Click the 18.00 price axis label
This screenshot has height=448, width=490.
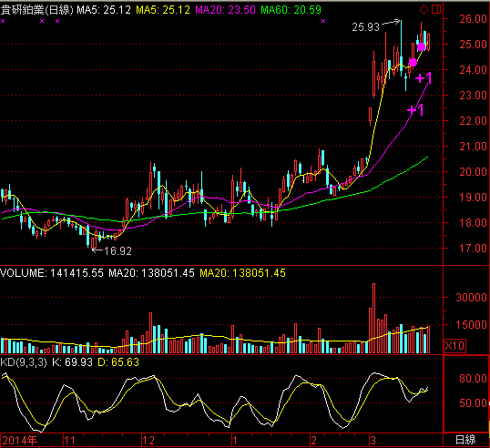[x=473, y=223]
